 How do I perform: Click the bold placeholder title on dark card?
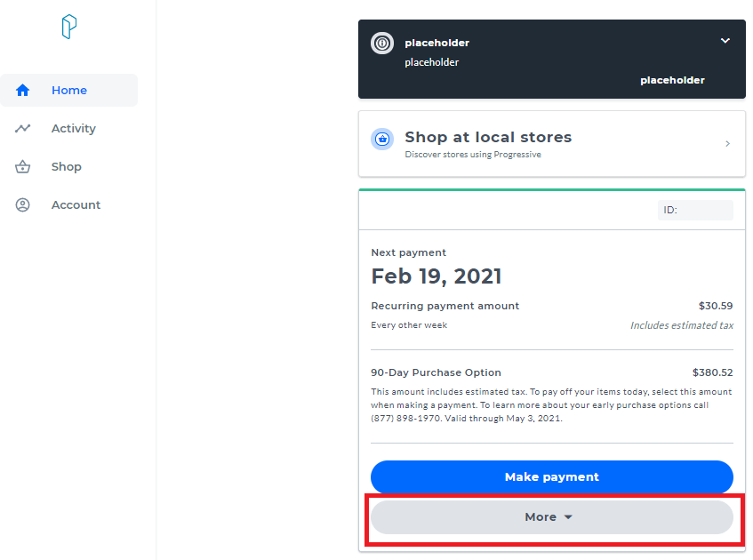tap(437, 43)
